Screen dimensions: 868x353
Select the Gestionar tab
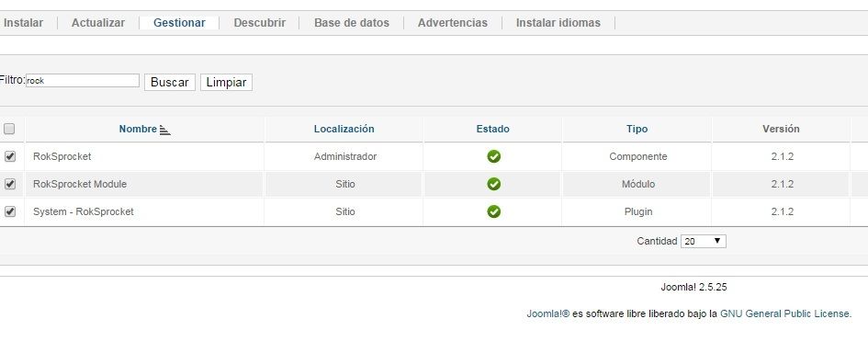tap(179, 23)
